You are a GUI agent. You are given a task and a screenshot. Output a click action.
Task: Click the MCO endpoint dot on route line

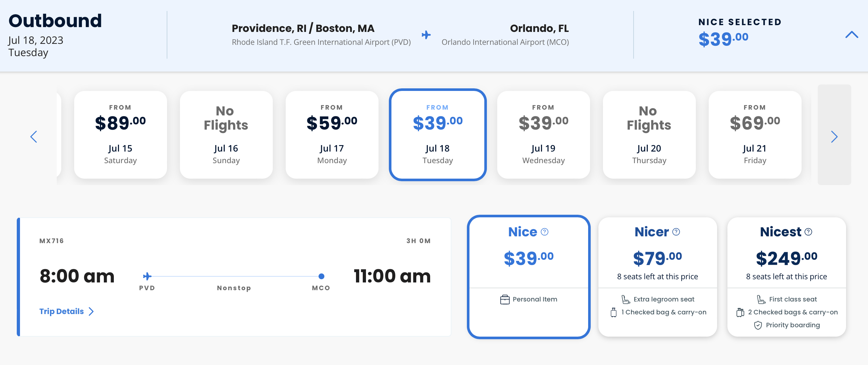coord(321,276)
